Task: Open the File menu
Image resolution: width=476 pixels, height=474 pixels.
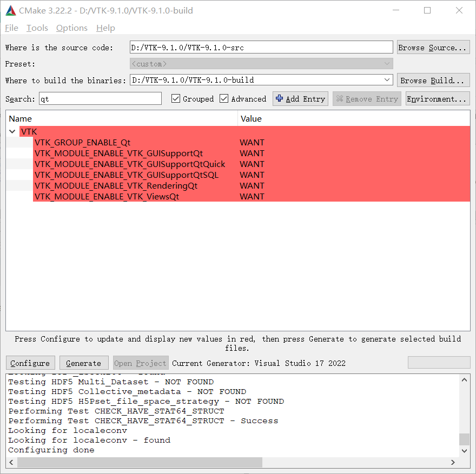Action: (11, 28)
